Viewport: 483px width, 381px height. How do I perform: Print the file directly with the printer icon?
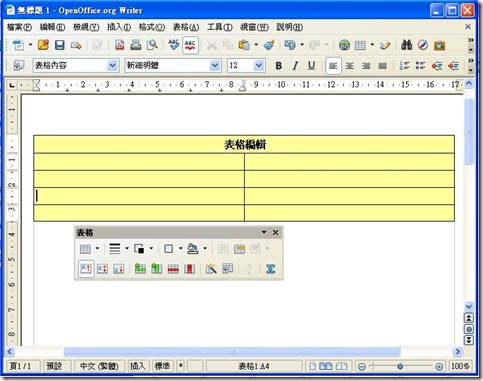pos(136,45)
